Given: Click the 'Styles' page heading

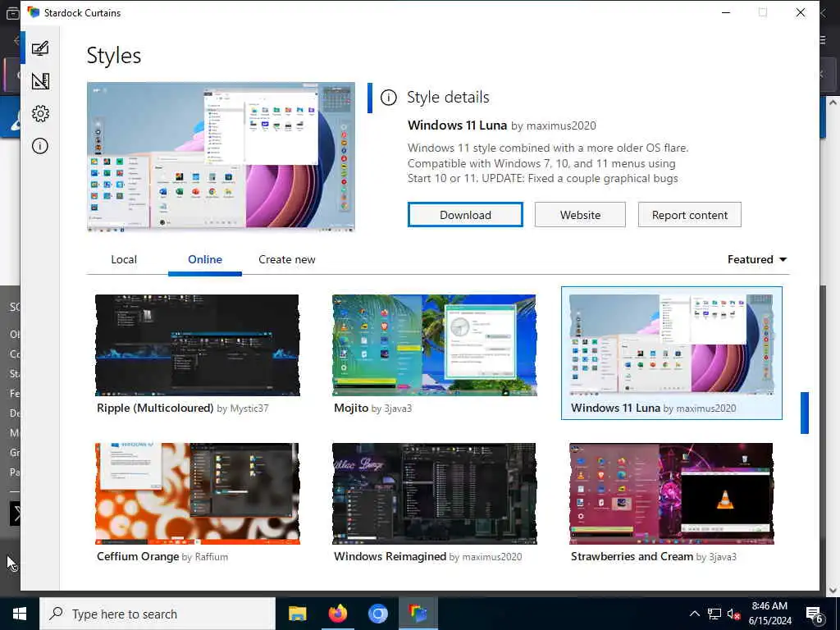Looking at the screenshot, I should 113,56.
